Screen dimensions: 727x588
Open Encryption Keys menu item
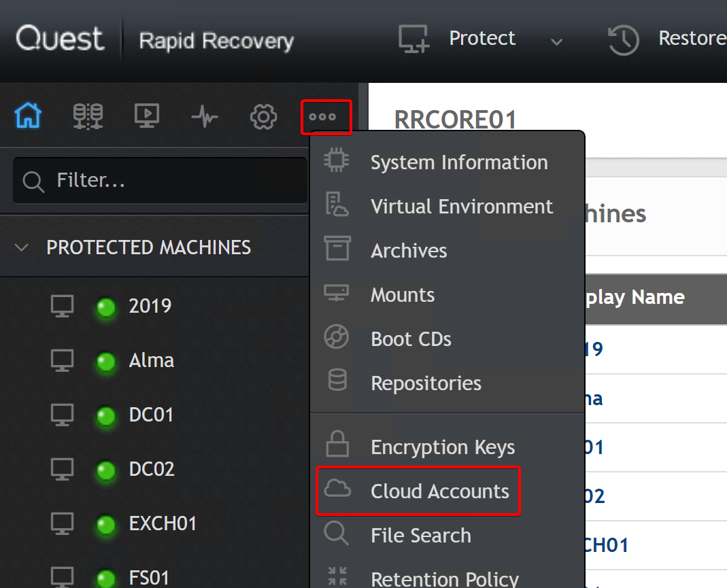click(x=442, y=447)
